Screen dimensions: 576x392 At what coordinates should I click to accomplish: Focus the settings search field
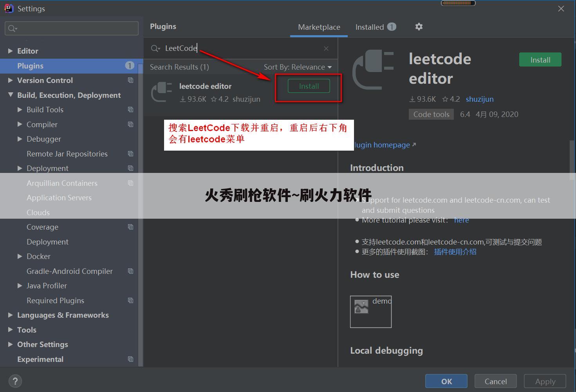[x=72, y=28]
